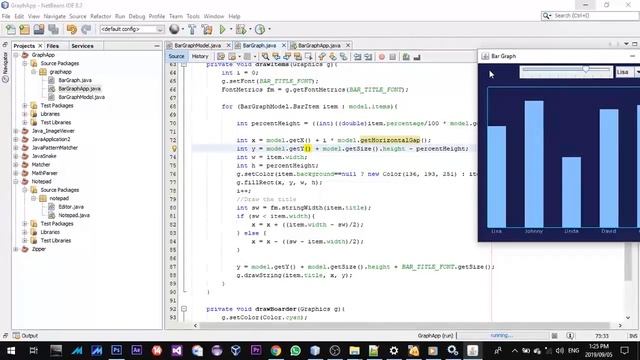Collapse the Notepad project node
The height and width of the screenshot is (360, 640).
[16, 181]
